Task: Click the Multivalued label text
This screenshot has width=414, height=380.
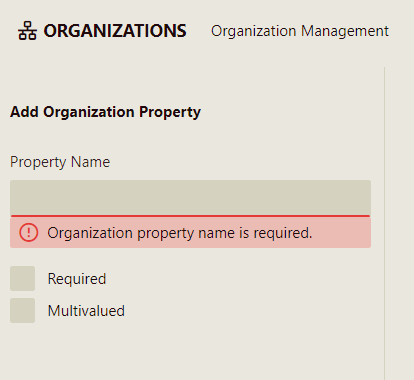Action: click(86, 311)
